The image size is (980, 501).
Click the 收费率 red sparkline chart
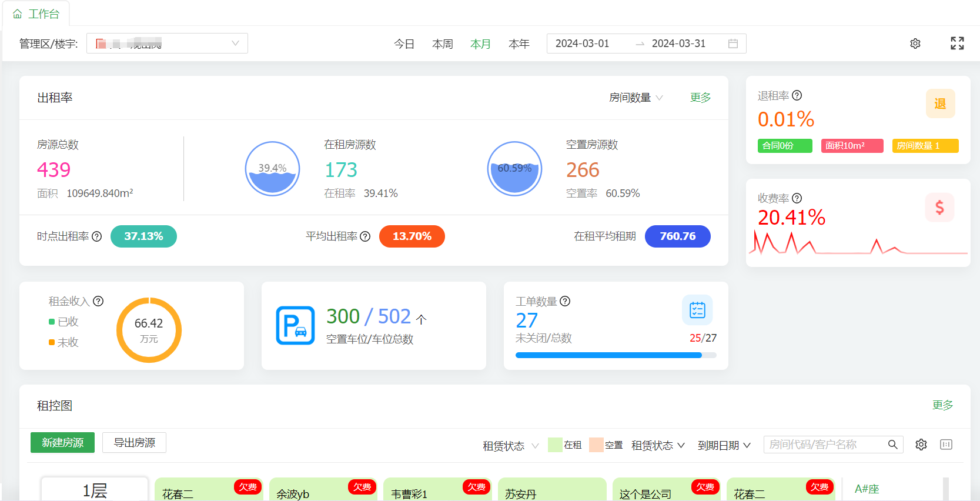(x=858, y=243)
